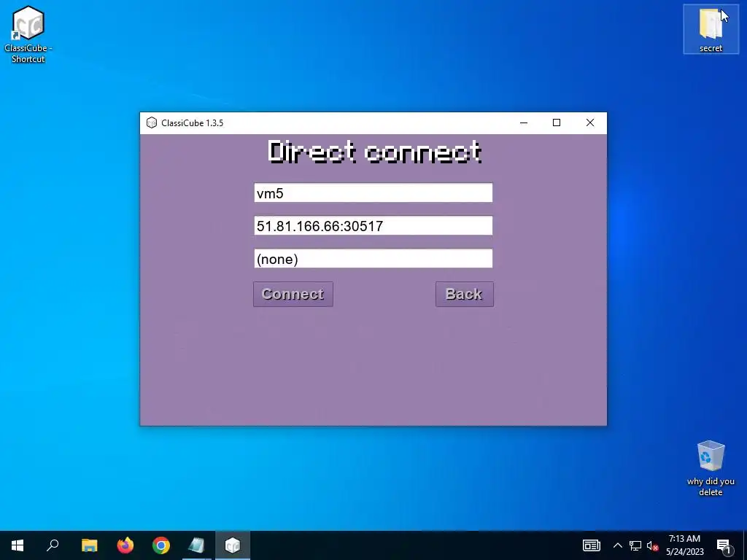Open File Explorer from taskbar
Image resolution: width=747 pixels, height=560 pixels.
click(89, 545)
